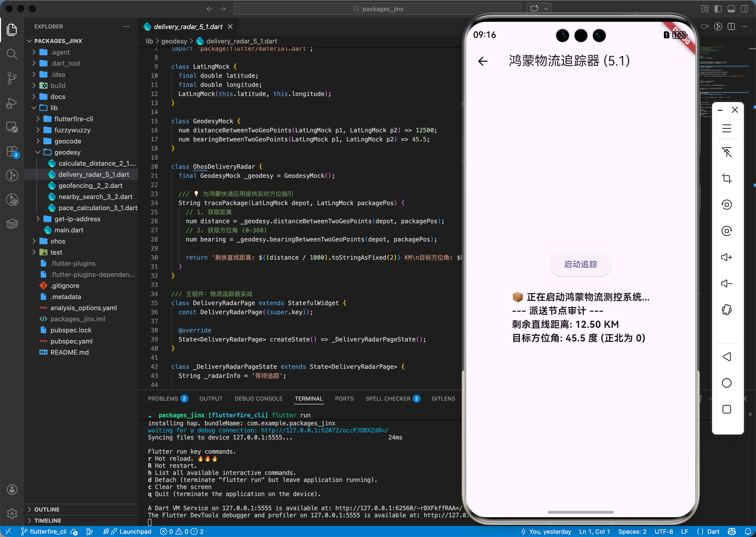The width and height of the screenshot is (756, 537).
Task: Toggle primary side bar layout icon
Action: pyautogui.click(x=718, y=9)
